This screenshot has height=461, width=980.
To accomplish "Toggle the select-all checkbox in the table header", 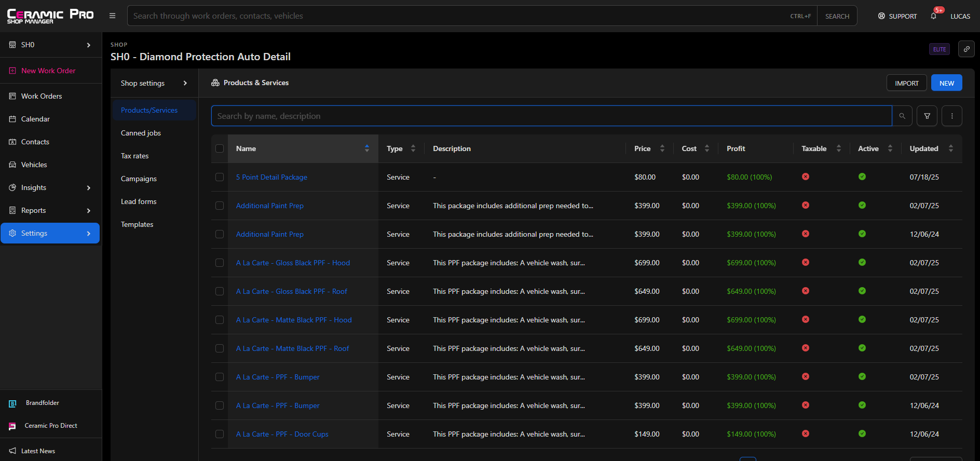I will click(220, 148).
